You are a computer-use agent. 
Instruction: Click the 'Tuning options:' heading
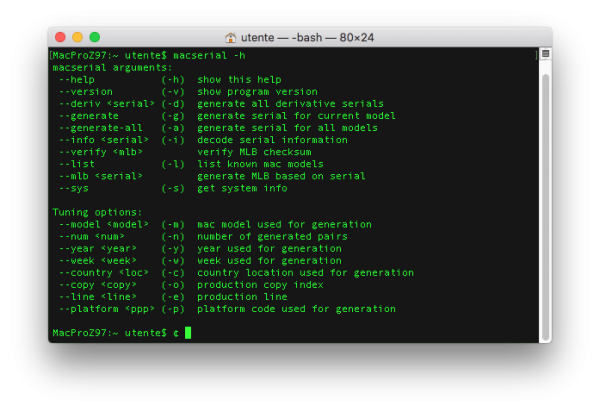(x=97, y=212)
